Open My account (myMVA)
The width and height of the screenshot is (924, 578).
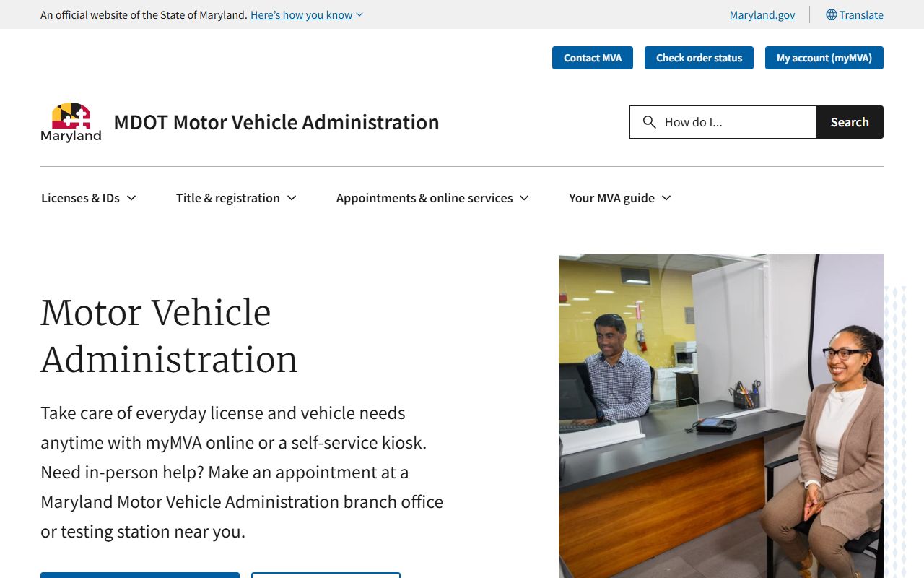(x=824, y=58)
